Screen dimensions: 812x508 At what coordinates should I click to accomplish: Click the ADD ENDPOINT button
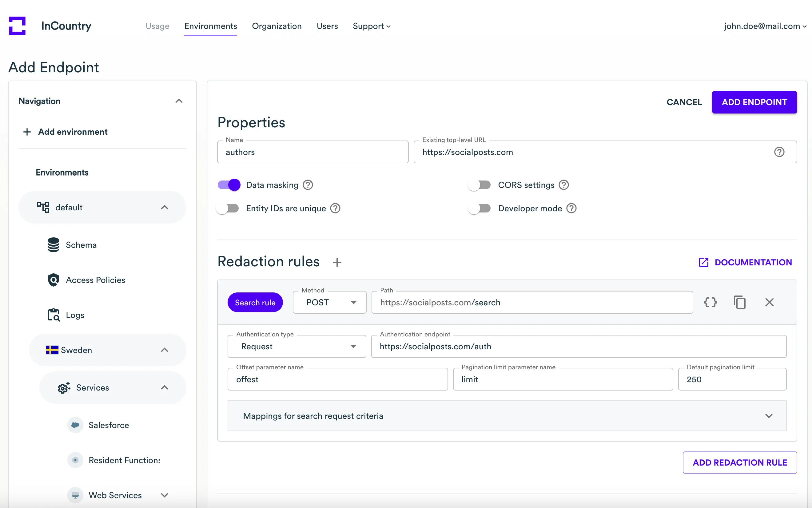pos(754,102)
